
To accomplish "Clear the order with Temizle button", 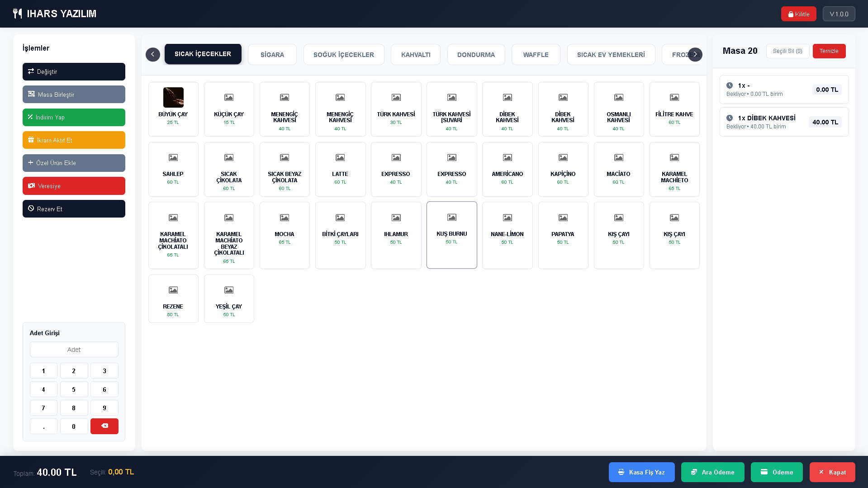I will click(x=829, y=51).
